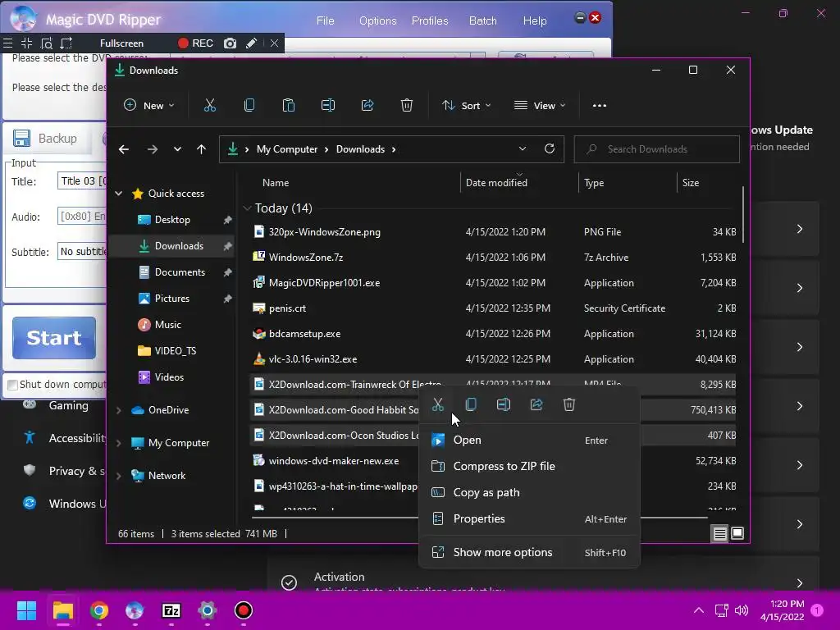
Task: Click the Search Downloads field
Action: [x=657, y=149]
